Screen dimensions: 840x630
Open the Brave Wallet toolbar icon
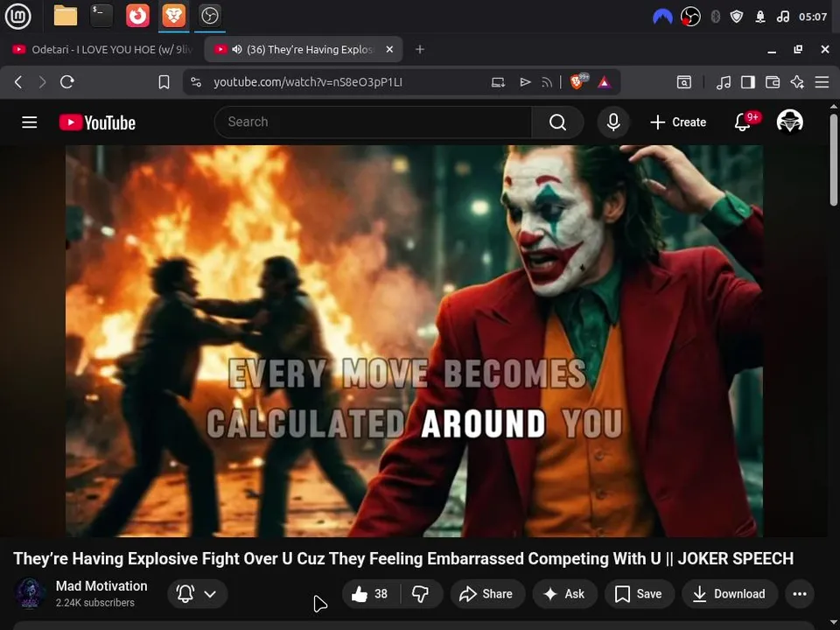773,82
